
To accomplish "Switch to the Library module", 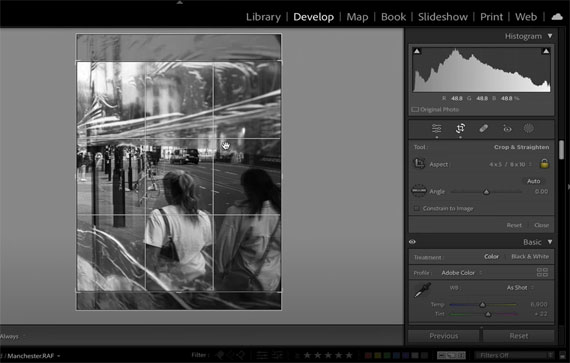I will coord(263,17).
